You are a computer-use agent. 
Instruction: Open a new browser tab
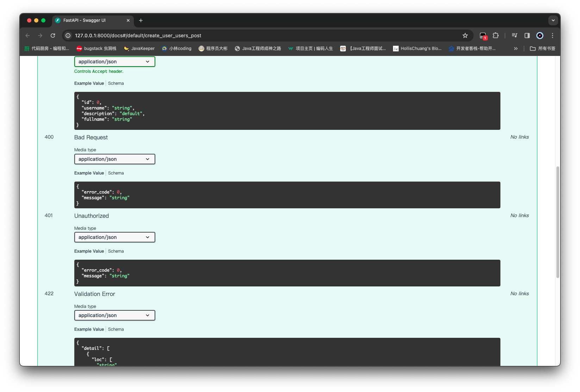coord(141,20)
